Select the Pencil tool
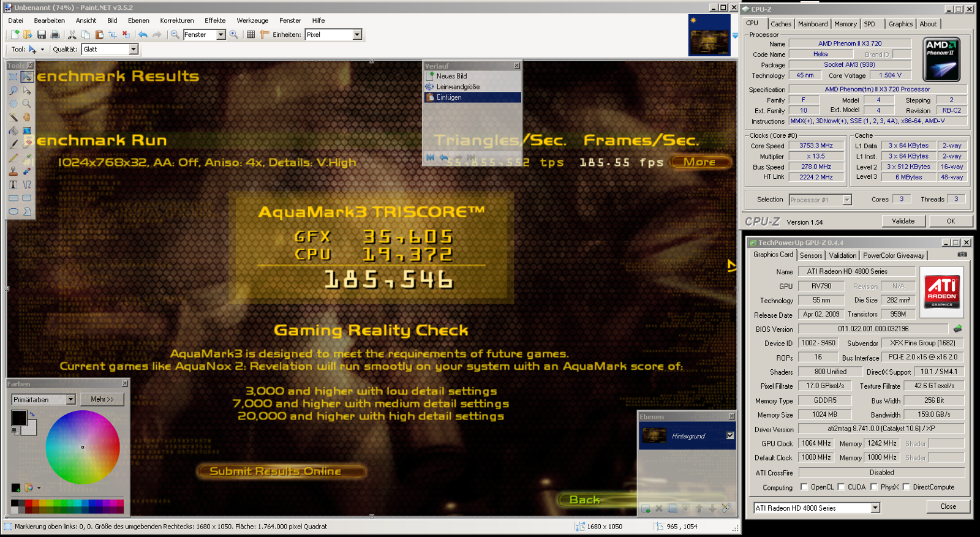980x537 pixels. (13, 157)
